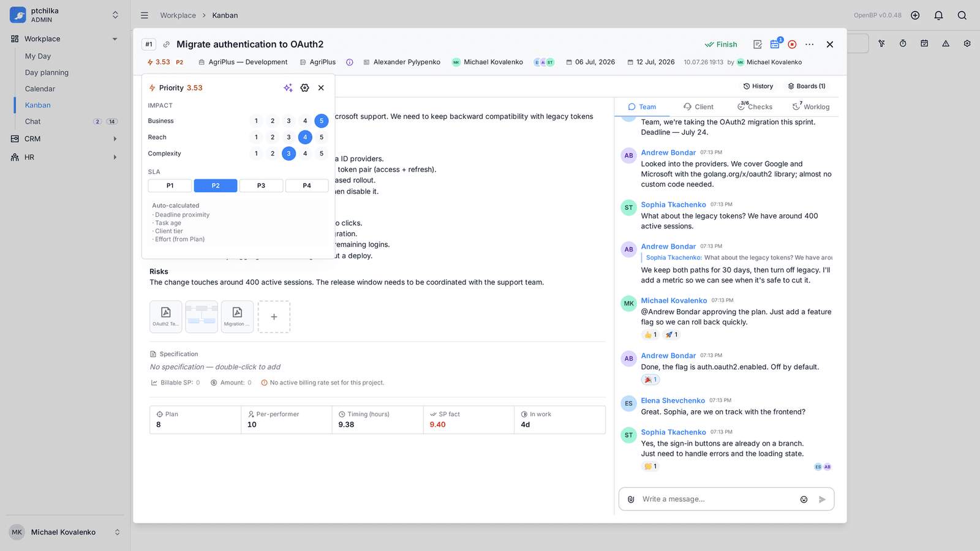Image resolution: width=980 pixels, height=551 pixels.
Task: Open task History
Action: [758, 86]
